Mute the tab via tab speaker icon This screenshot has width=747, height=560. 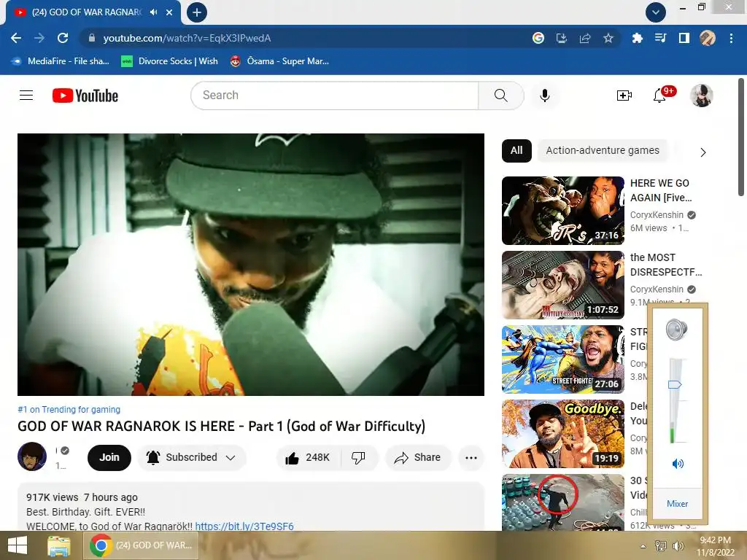[153, 12]
